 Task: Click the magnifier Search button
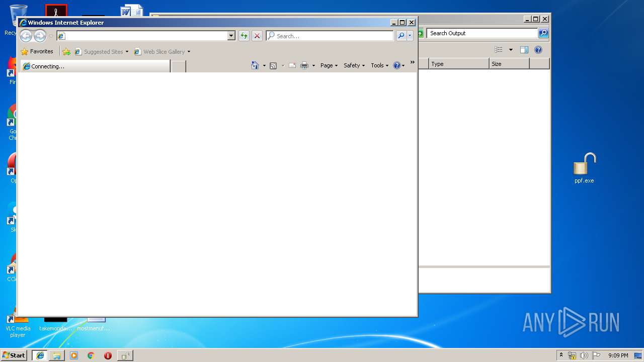coord(401,36)
